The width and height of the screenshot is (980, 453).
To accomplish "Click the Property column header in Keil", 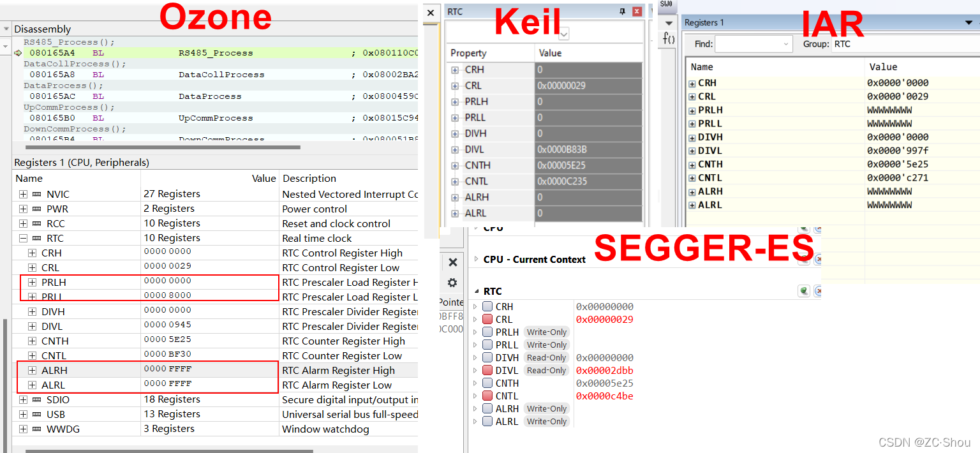I will [468, 53].
